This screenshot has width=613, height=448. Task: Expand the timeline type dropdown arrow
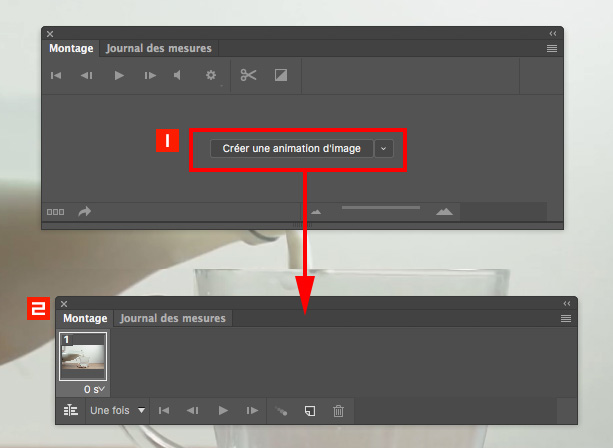click(x=384, y=149)
